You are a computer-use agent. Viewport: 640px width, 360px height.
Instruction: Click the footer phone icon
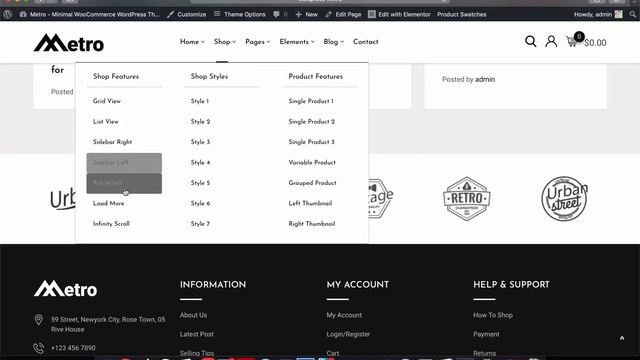pyautogui.click(x=39, y=348)
